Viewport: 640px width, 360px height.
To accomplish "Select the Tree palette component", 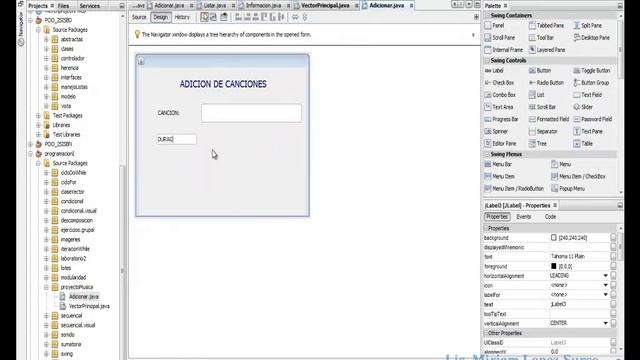I will [x=538, y=144].
